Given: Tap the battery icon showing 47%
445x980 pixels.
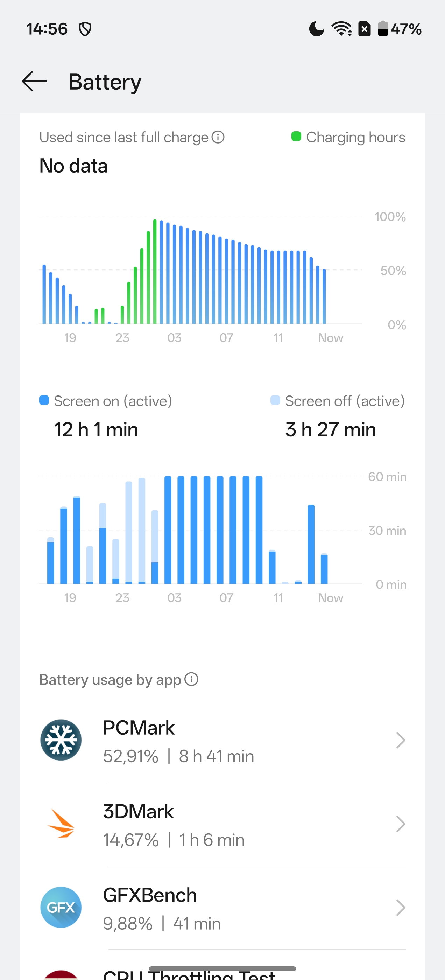Looking at the screenshot, I should (383, 29).
